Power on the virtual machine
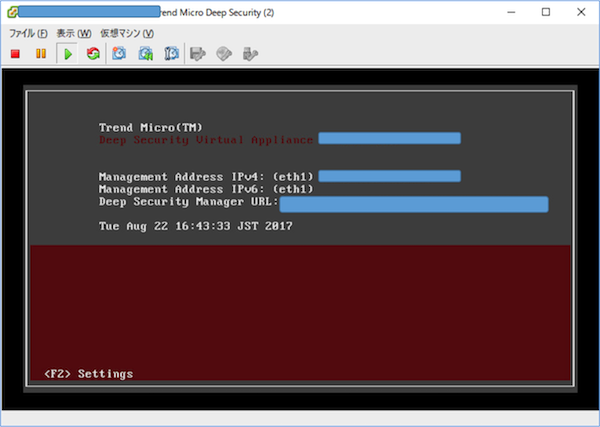Screen dimensions: 600x427 (68, 54)
